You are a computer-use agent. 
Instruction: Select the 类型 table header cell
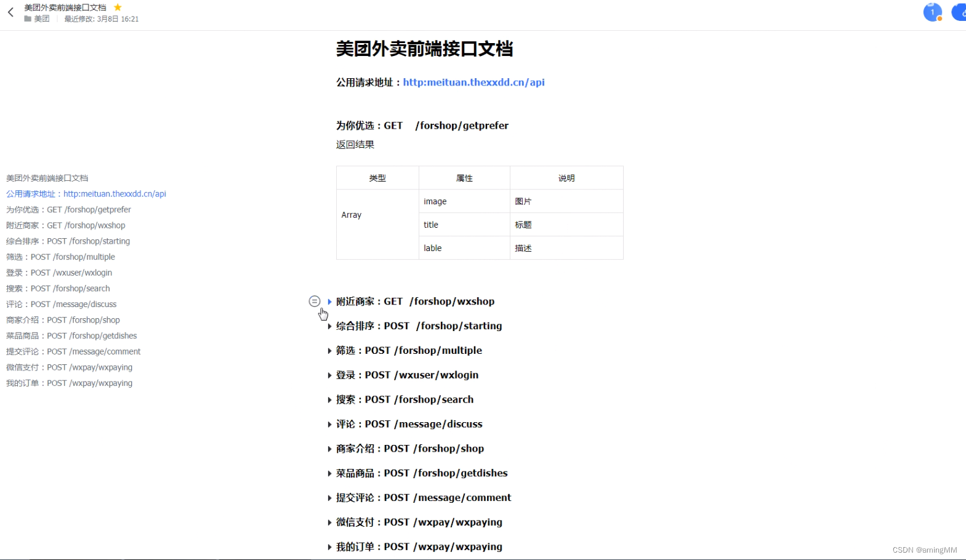tap(377, 178)
